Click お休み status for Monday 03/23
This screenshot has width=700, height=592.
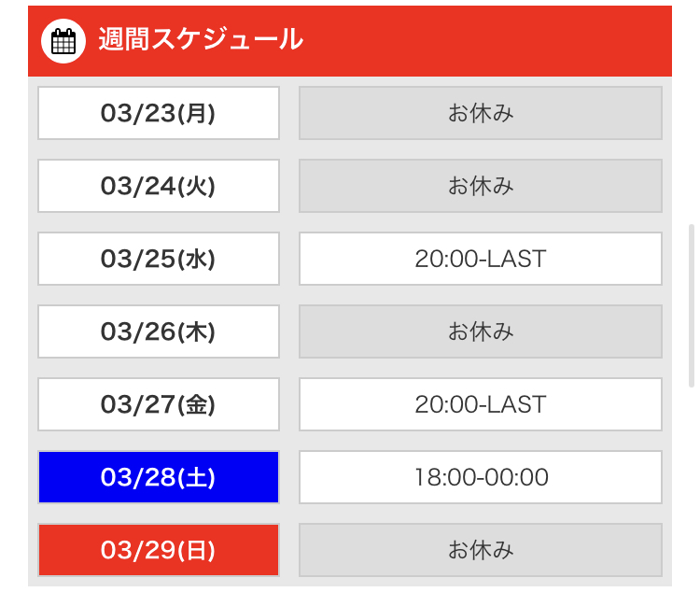(481, 113)
